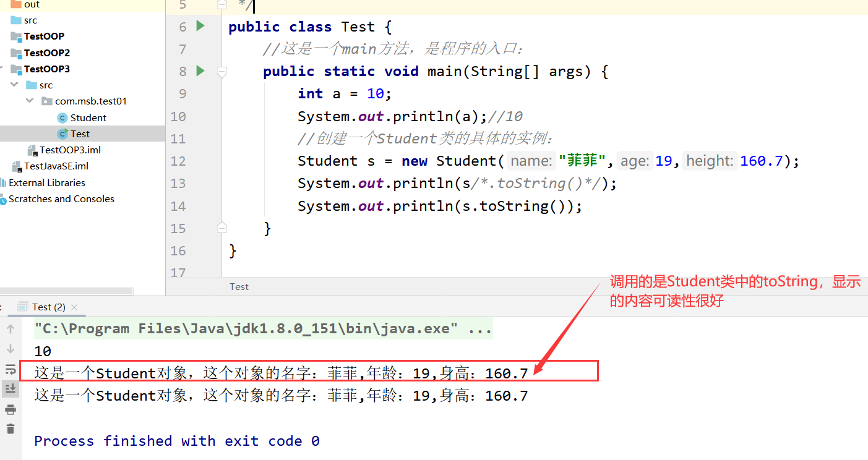Select the TestOOP module
Image resolution: width=868 pixels, height=460 pixels.
(44, 36)
